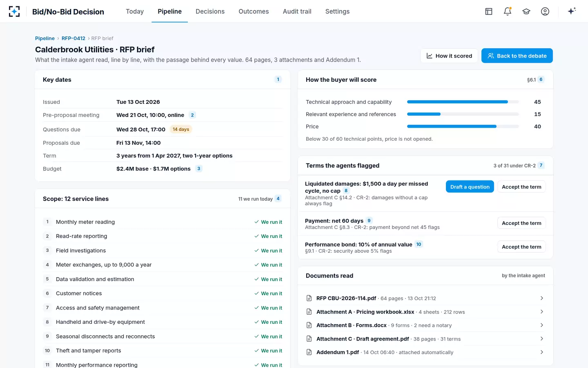Viewport: 588px width, 368px height.
Task: Click the Bid/No-Bid Decision logo icon
Action: point(14,11)
